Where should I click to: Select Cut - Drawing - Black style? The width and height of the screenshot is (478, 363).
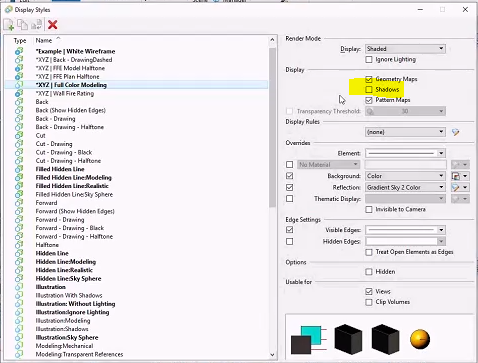point(64,152)
